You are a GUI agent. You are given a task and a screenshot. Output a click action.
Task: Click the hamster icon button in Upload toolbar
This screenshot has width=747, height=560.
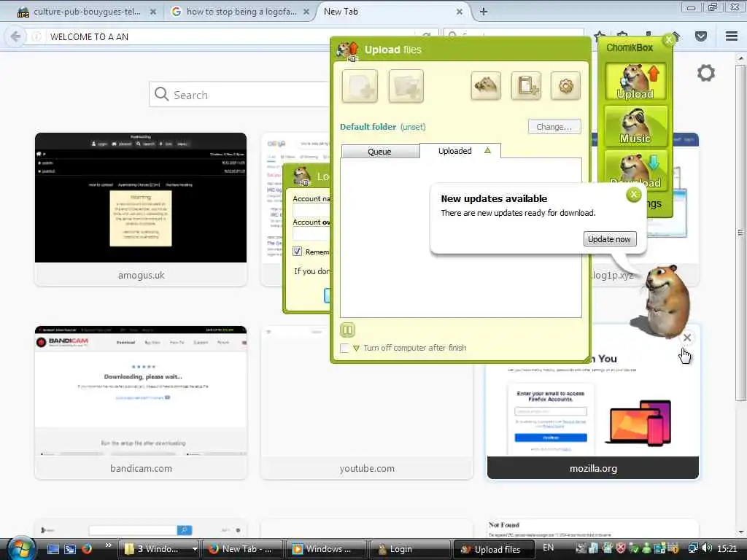[485, 86]
